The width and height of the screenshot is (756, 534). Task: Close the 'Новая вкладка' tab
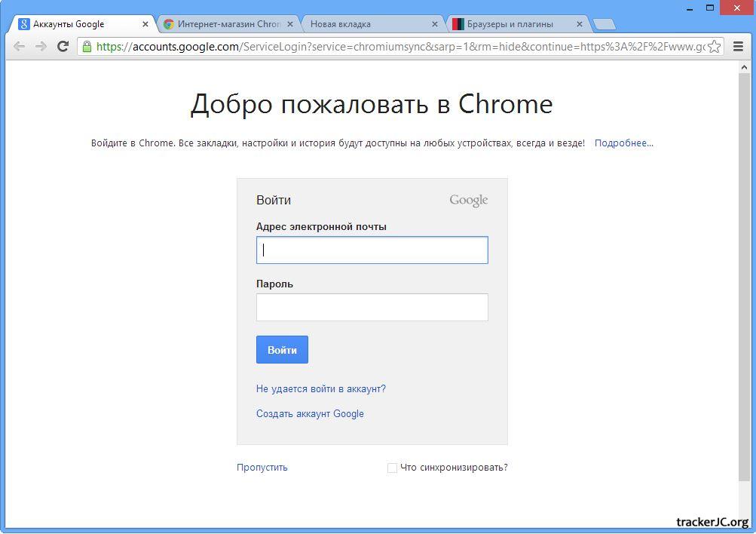pyautogui.click(x=435, y=24)
